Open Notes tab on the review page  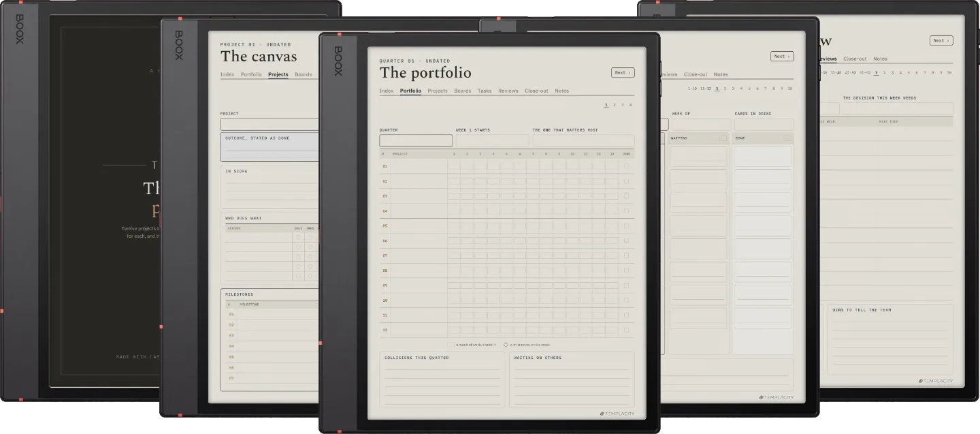coord(880,59)
